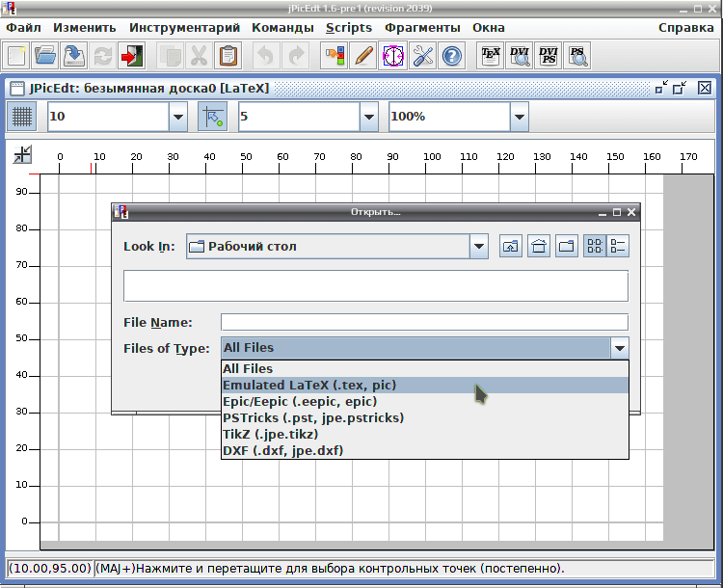
Task: Create a new folder in dialog
Action: pyautogui.click(x=567, y=246)
